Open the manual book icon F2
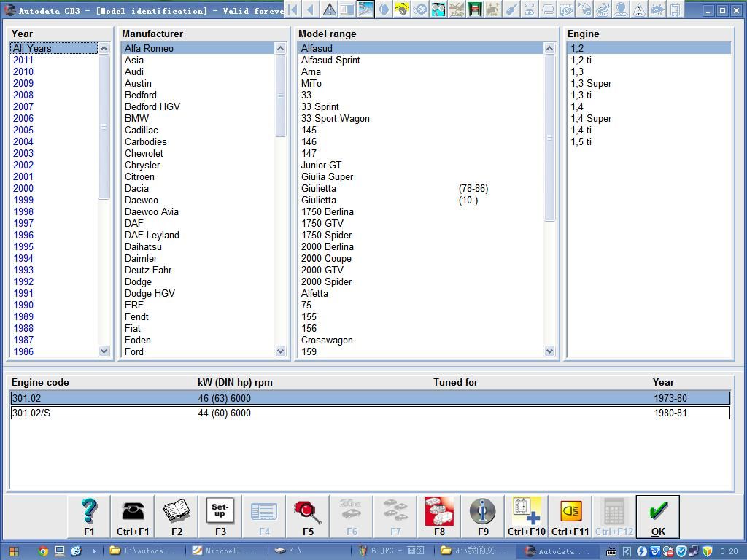 pos(177,516)
